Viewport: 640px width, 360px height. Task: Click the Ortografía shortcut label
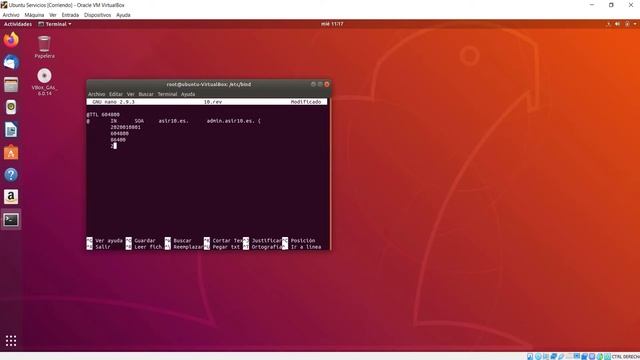(x=267, y=247)
